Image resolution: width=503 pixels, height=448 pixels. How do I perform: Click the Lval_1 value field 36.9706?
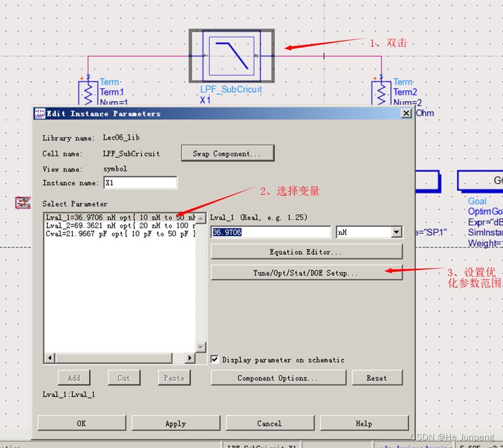[x=271, y=232]
